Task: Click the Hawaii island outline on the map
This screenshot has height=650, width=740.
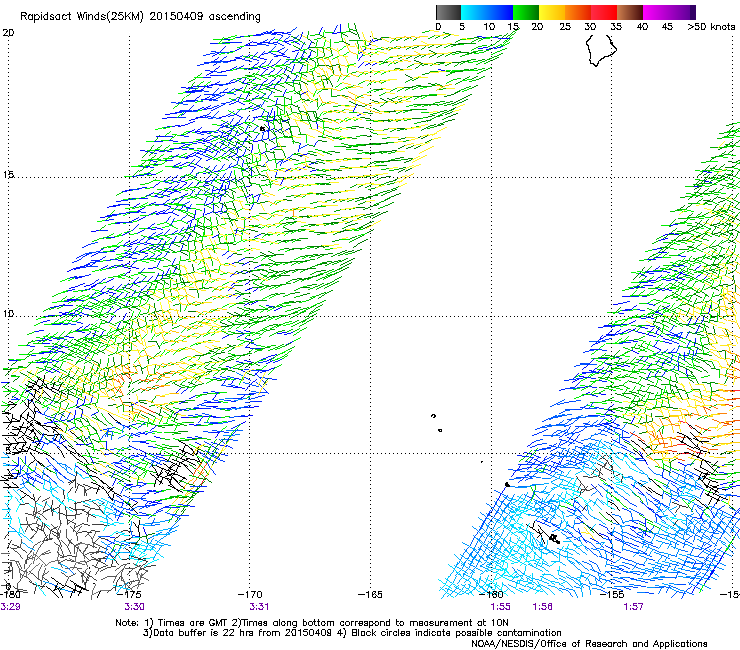Action: tap(601, 50)
